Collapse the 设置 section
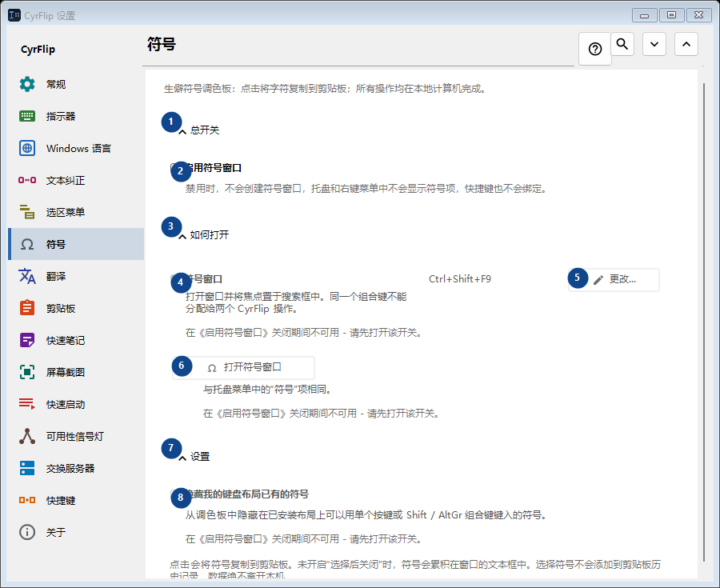The width and height of the screenshot is (720, 588). pyautogui.click(x=182, y=458)
